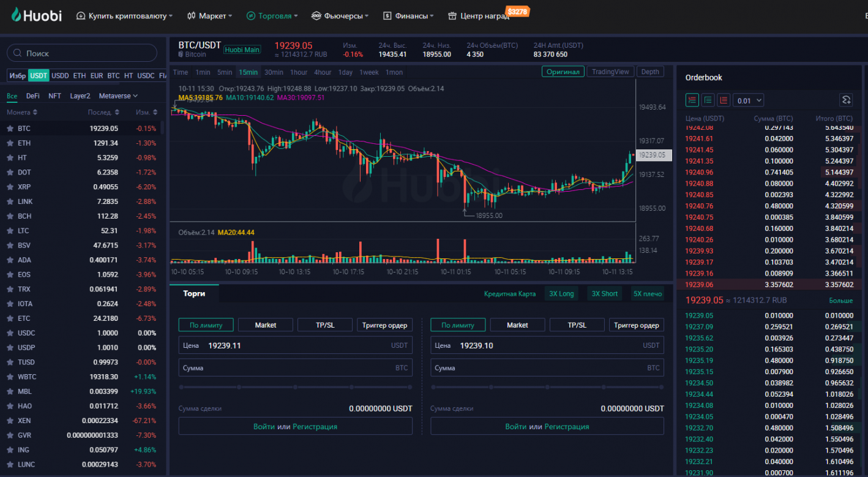Filter coins by DeFi tab
This screenshot has width=868, height=477.
point(33,96)
